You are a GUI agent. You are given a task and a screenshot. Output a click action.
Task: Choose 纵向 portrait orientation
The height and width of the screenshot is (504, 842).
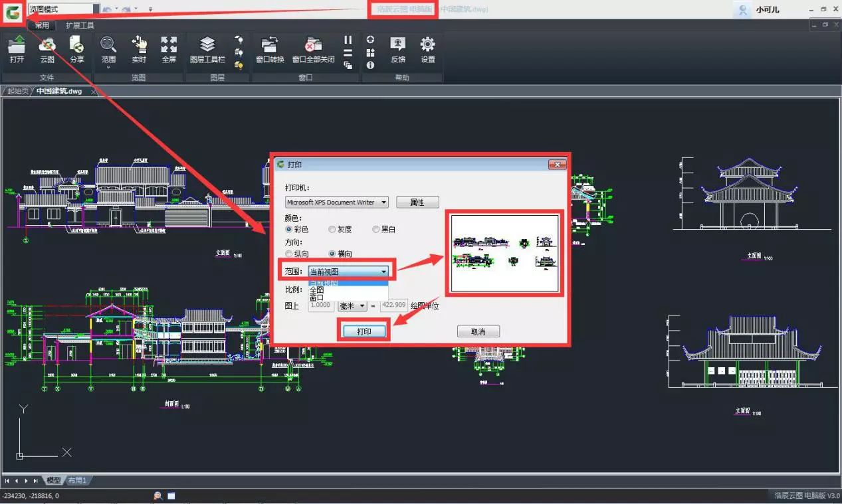pos(288,254)
